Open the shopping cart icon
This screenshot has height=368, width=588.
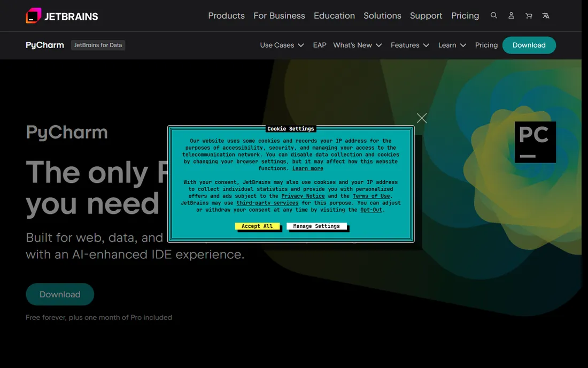(x=528, y=16)
